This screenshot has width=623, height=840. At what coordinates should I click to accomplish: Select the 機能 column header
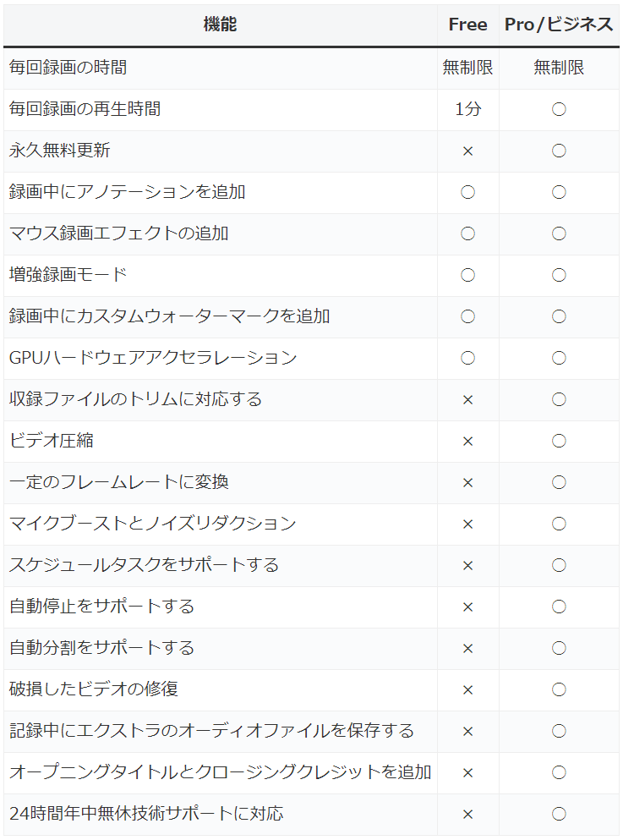click(x=220, y=25)
